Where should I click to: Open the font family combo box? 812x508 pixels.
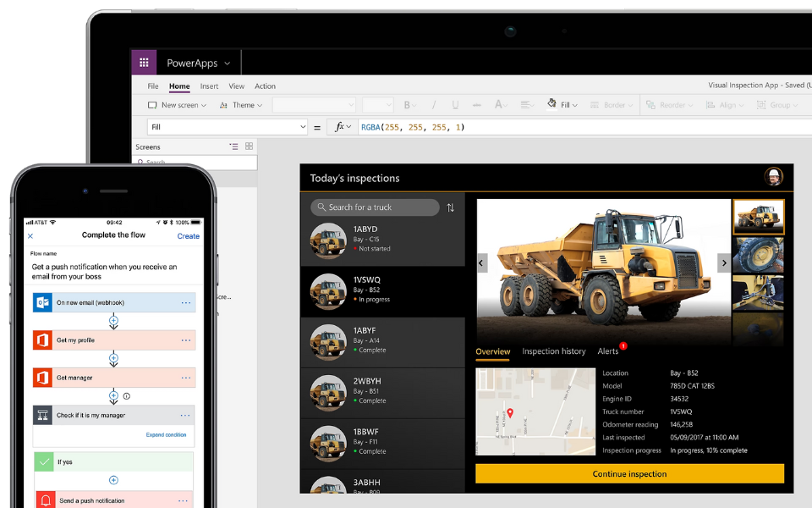click(314, 105)
